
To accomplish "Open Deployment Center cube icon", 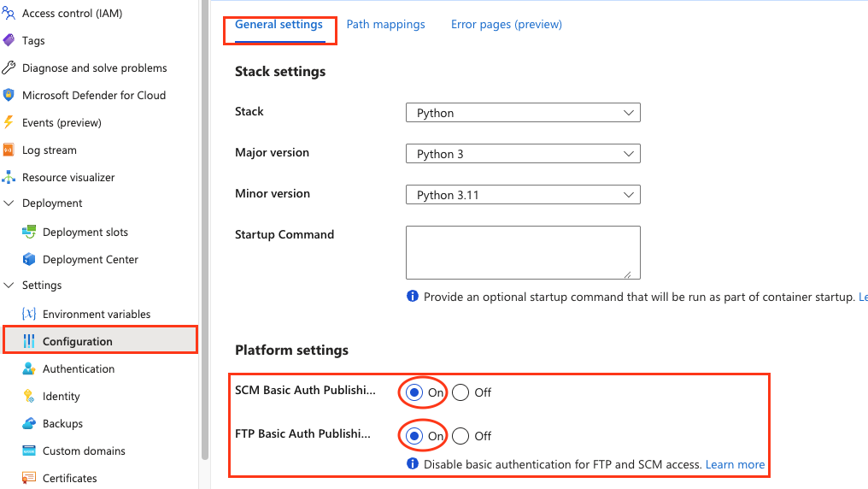I will 29,260.
